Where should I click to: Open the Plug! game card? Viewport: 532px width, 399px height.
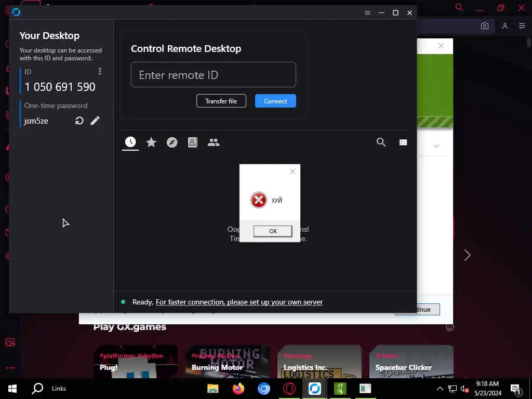tap(136, 362)
